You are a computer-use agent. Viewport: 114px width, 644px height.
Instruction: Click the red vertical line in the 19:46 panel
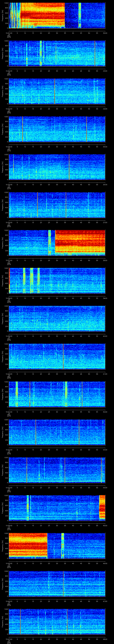[63, 584]
